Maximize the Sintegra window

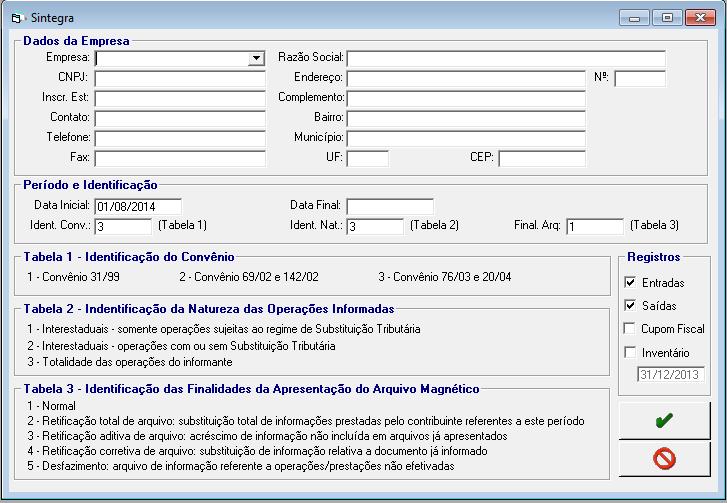[667, 18]
